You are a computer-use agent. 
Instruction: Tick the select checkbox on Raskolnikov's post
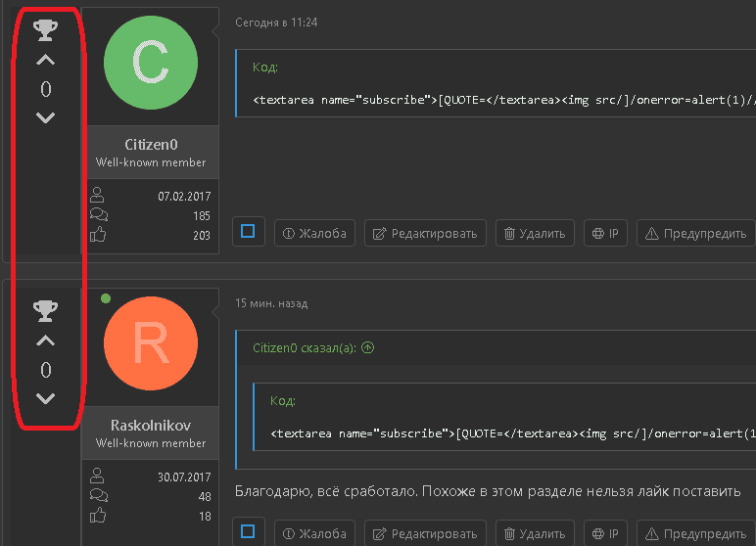coord(248,532)
